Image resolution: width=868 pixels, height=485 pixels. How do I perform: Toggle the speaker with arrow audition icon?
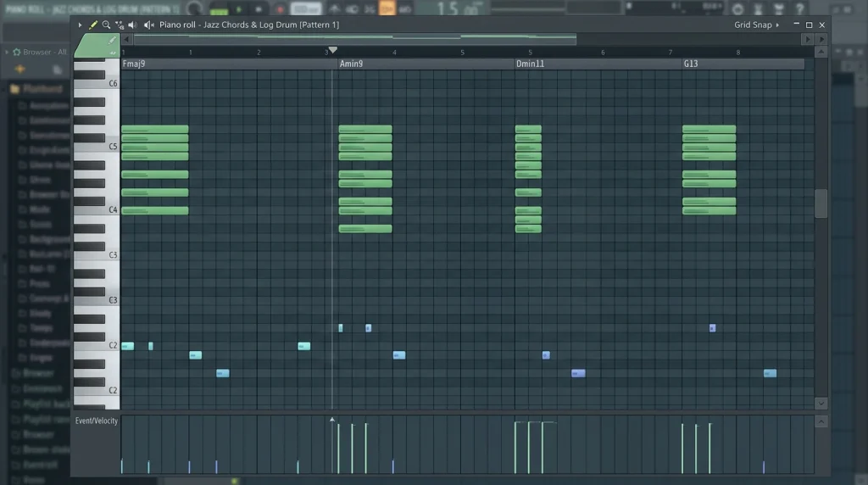[149, 25]
